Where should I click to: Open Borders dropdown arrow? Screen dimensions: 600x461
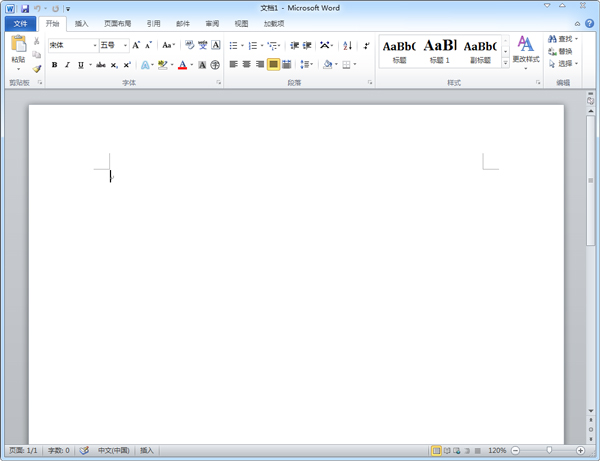355,64
